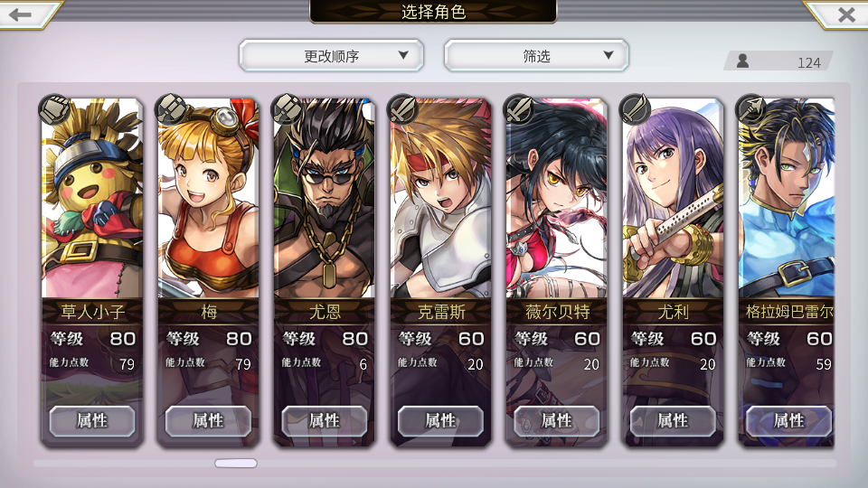Click the sword icon on 克雷斯 card
The width and height of the screenshot is (868, 488).
coord(403,109)
